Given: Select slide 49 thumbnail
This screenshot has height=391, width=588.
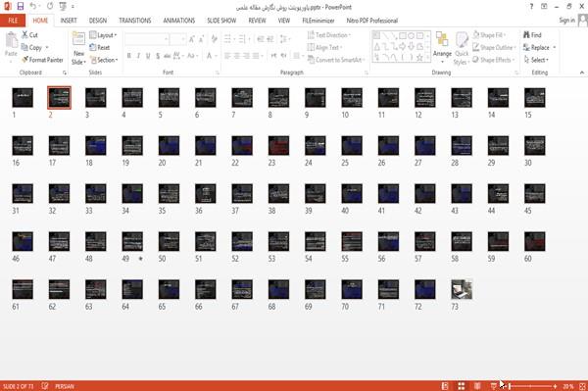Looking at the screenshot, I should 132,241.
